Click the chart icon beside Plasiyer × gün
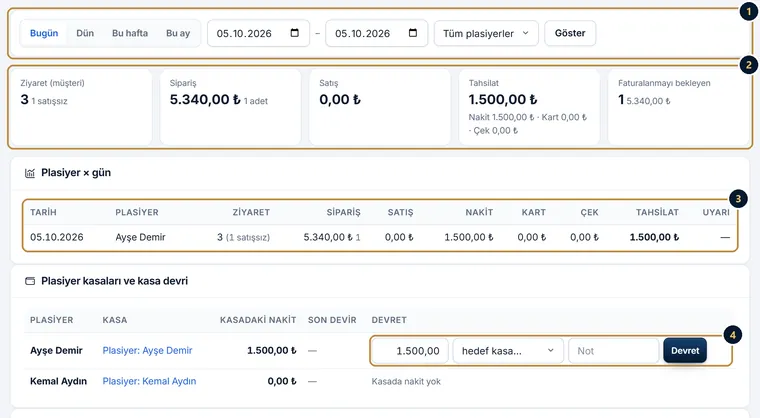The width and height of the screenshot is (760, 418). point(30,173)
